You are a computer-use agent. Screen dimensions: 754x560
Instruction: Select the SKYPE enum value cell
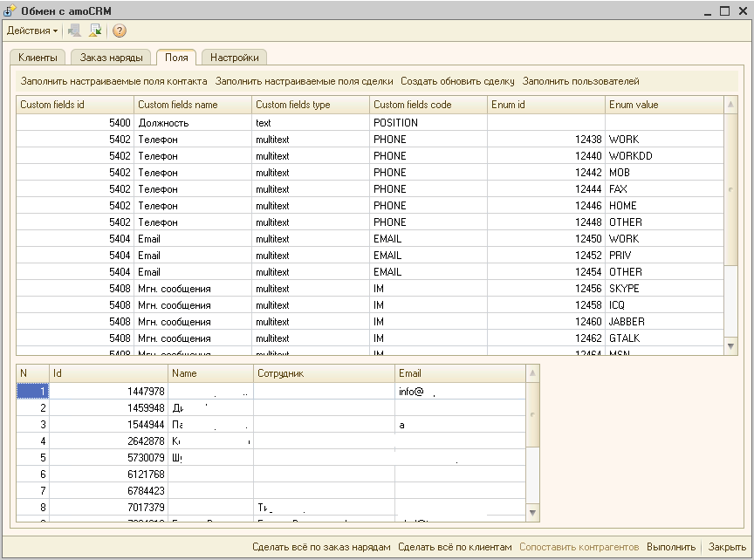664,289
